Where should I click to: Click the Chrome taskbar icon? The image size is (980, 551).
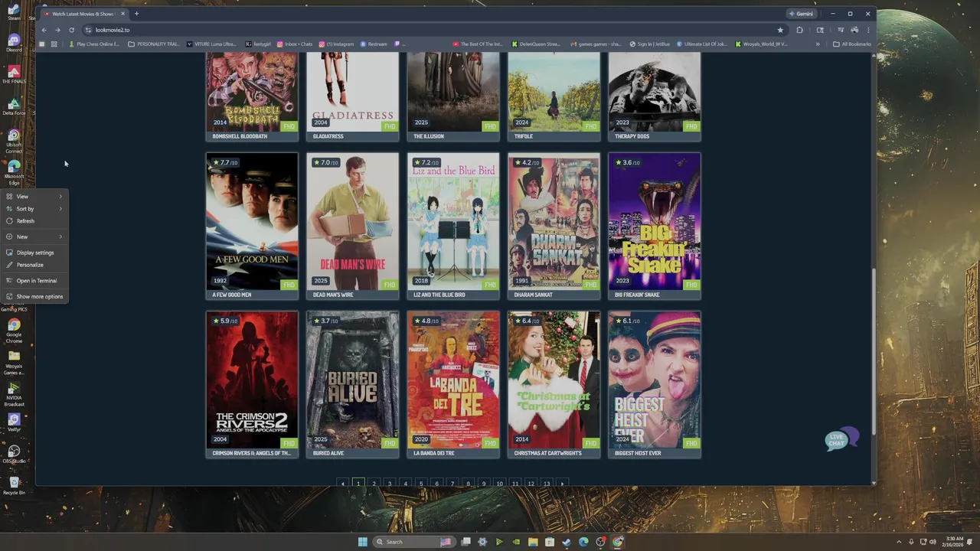tap(617, 542)
